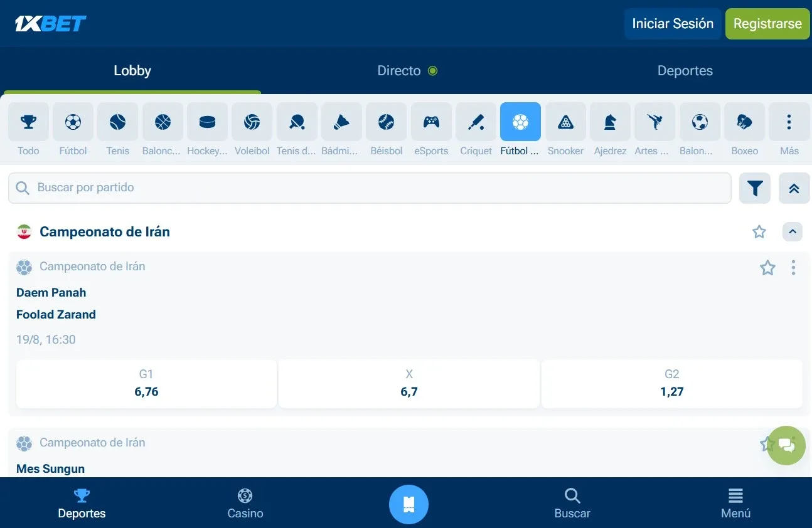
Task: Select Deportes in the bottom navigation
Action: [82, 504]
